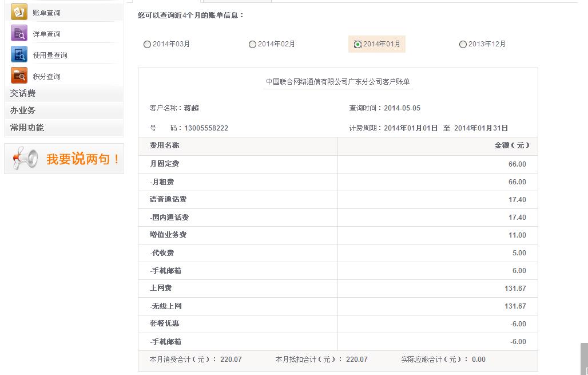Select the 2014年02月 billing month
This screenshot has width=588, height=375.
tap(253, 45)
